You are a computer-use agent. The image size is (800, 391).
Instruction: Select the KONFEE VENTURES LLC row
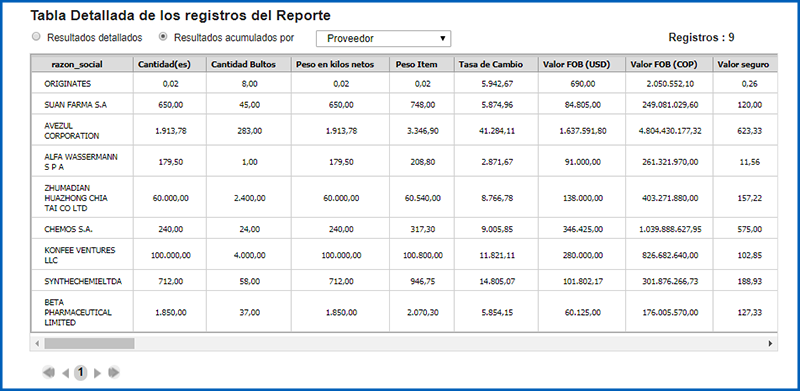[404, 255]
